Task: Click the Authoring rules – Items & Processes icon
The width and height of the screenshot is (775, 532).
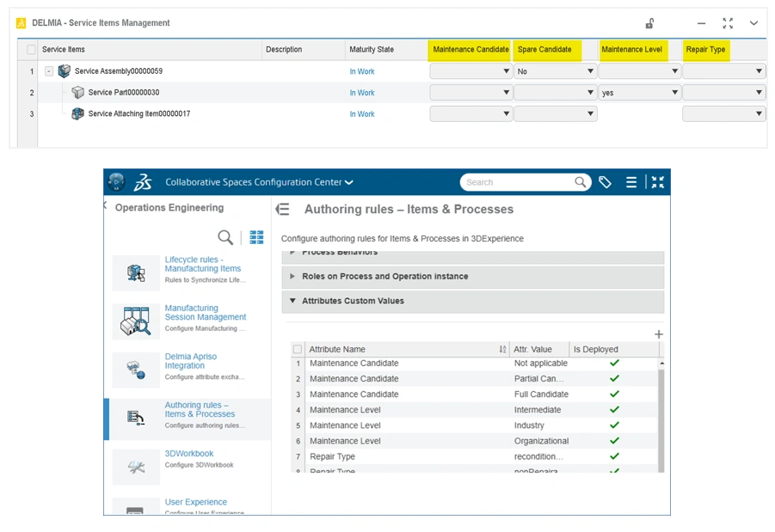Action: (x=136, y=418)
